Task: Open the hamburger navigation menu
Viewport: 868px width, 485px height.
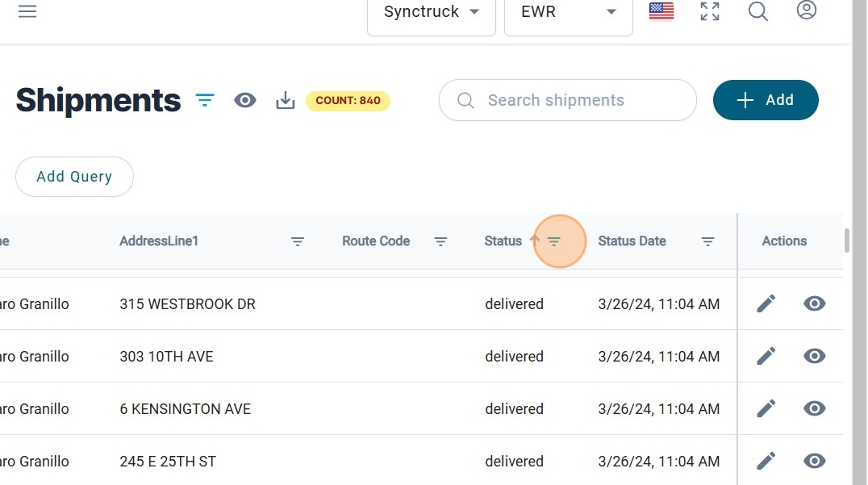Action: [x=27, y=11]
